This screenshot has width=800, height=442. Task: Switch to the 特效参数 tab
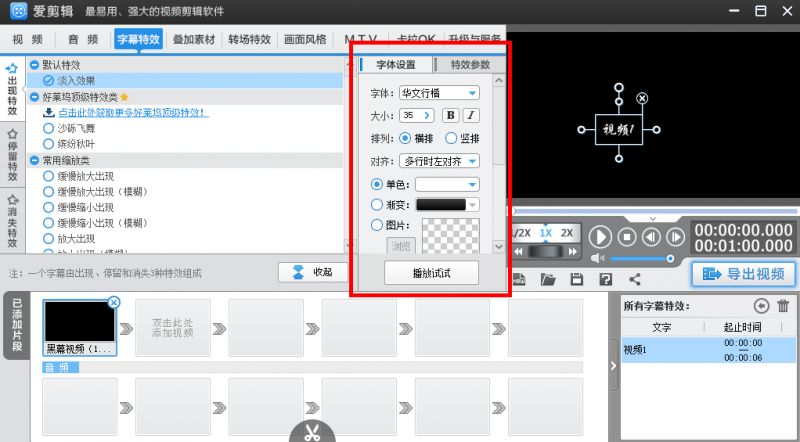tap(470, 65)
